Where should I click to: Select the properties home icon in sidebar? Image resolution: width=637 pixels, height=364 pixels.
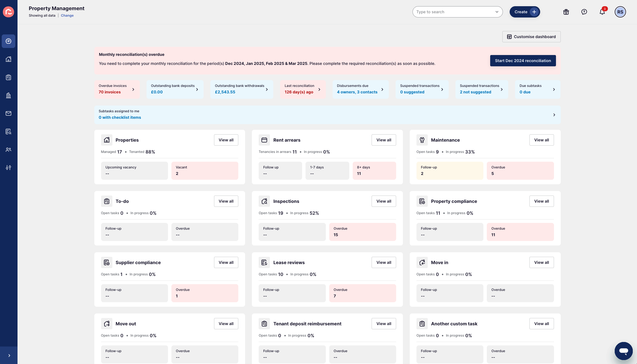point(8,59)
